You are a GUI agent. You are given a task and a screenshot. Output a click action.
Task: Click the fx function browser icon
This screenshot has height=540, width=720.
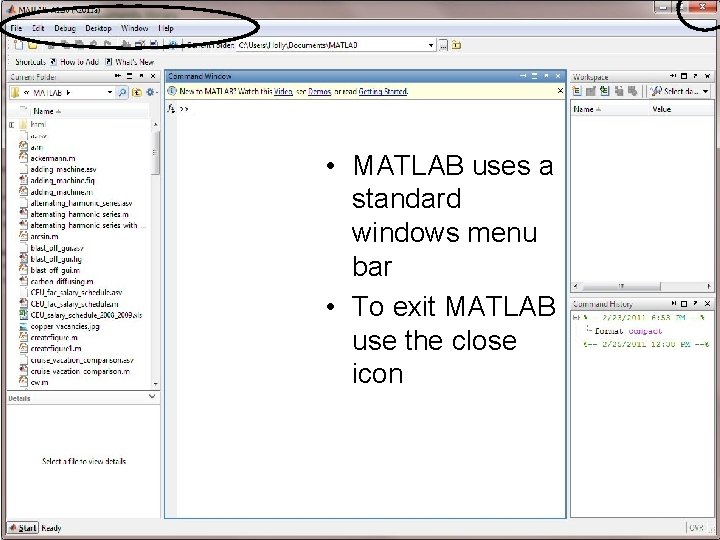171,109
